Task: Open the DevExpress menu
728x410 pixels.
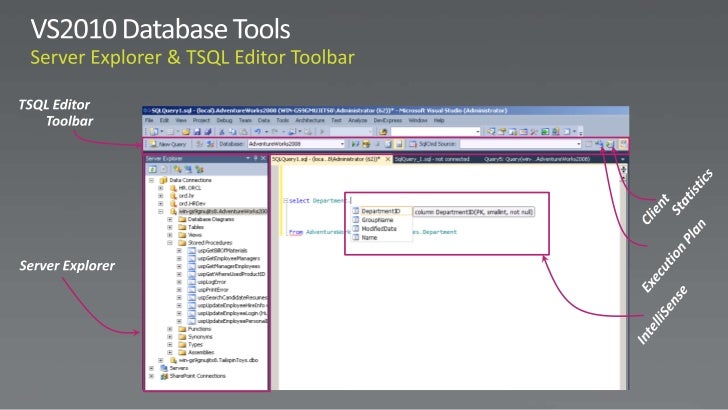Action: [x=388, y=120]
